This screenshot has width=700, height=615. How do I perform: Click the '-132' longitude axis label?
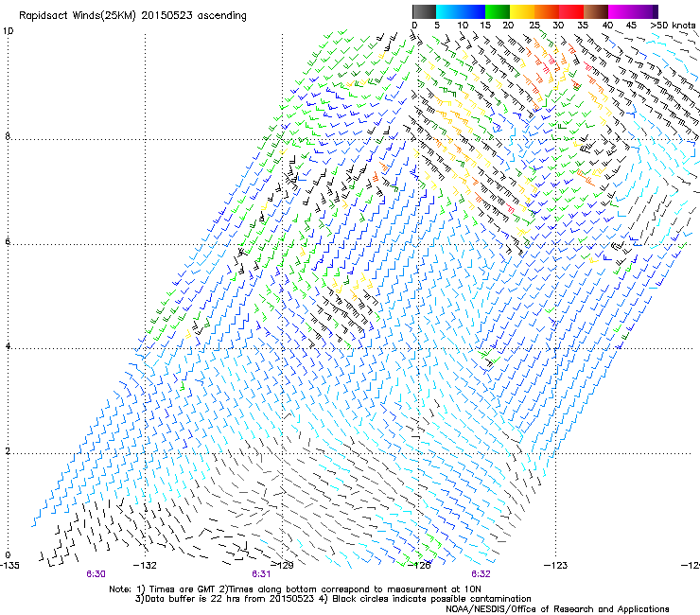[146, 566]
